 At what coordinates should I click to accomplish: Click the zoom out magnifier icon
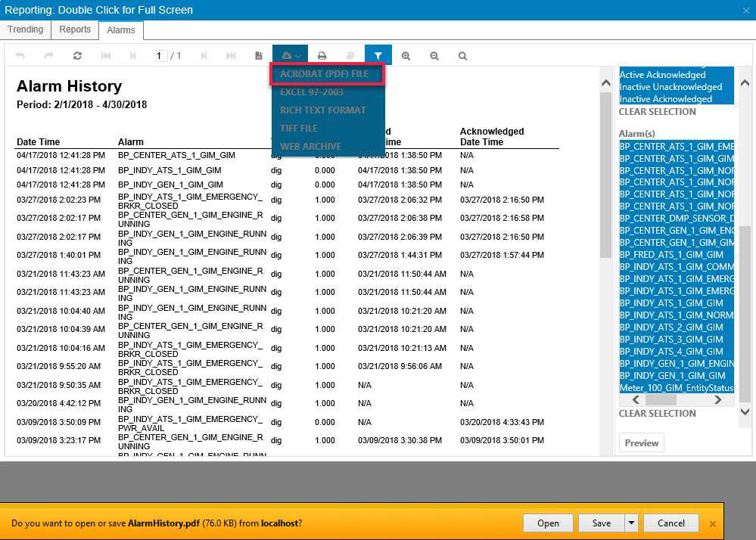(x=434, y=56)
